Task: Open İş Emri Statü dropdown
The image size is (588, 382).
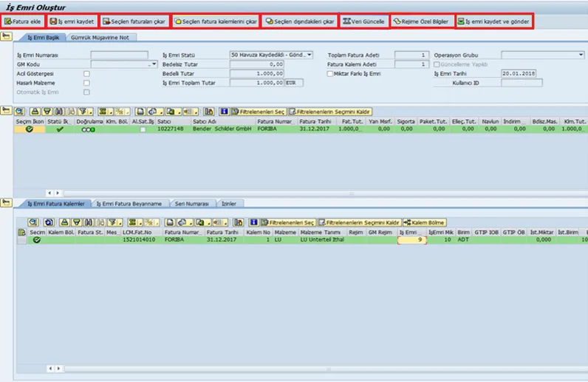Action: tap(310, 55)
